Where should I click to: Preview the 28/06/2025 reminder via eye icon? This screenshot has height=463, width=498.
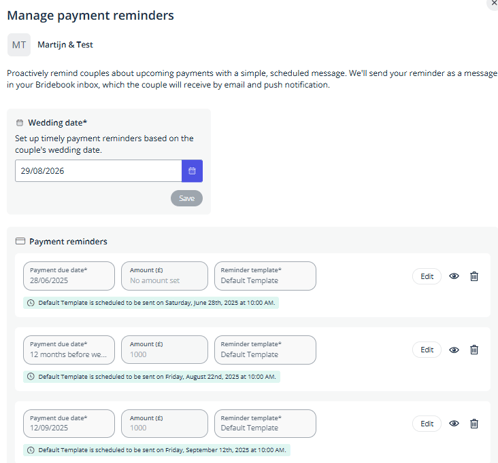coord(454,276)
